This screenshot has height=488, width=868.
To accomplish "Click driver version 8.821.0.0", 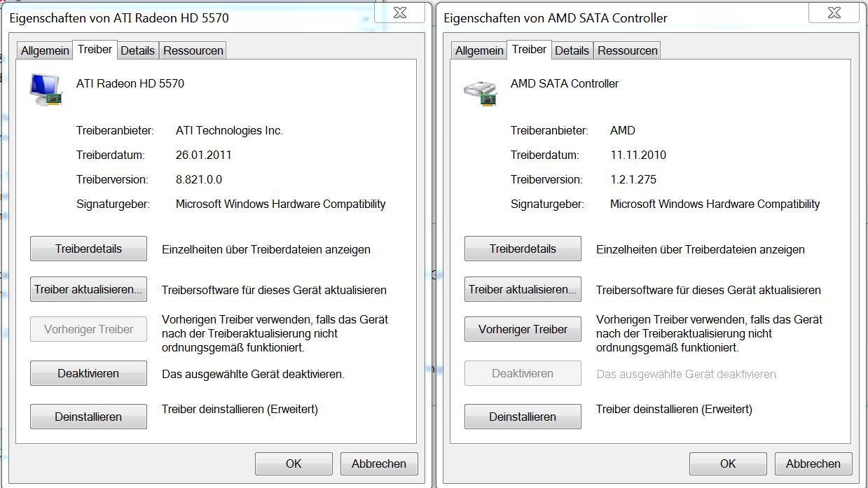I will (199, 179).
